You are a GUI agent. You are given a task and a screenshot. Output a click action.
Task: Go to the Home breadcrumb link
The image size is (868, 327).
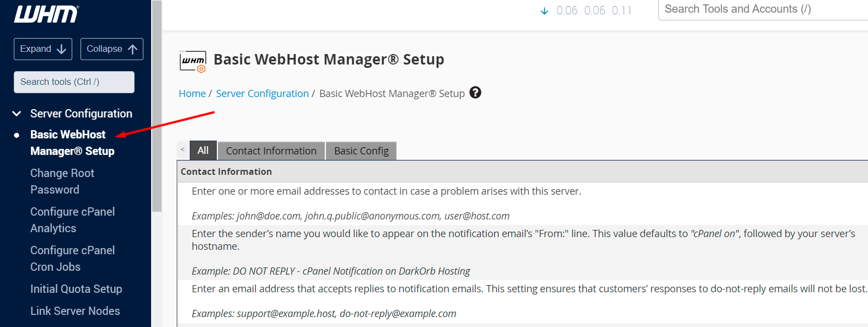(192, 94)
